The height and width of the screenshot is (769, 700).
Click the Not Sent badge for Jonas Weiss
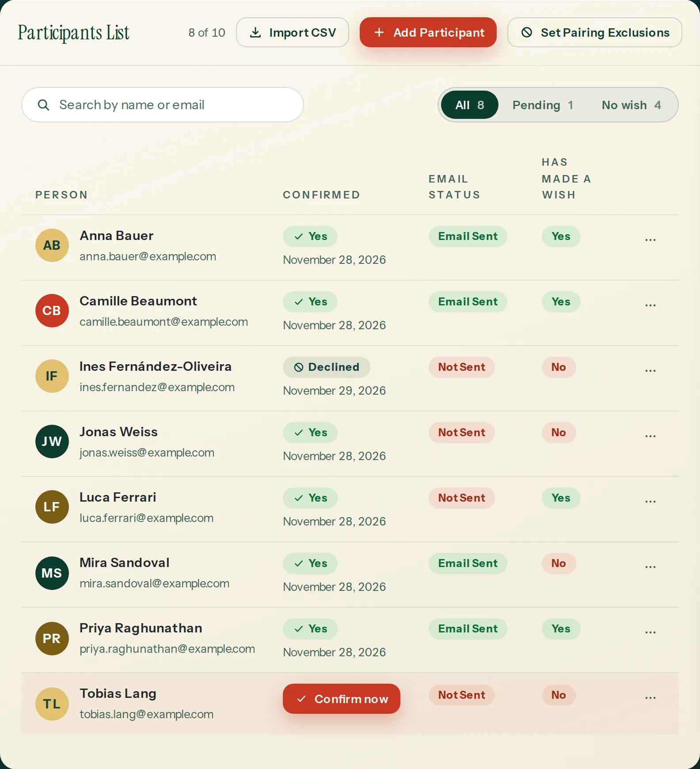tap(462, 432)
